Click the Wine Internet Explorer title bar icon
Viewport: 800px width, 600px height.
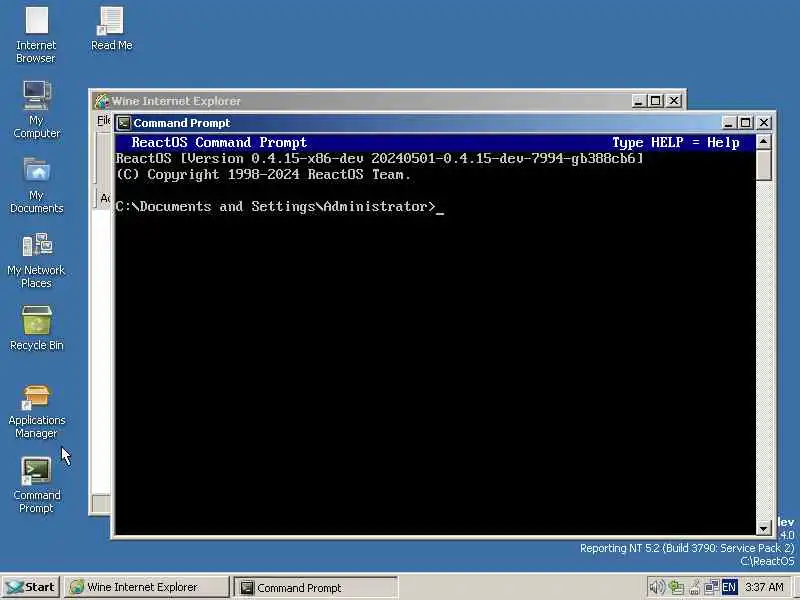(x=102, y=101)
